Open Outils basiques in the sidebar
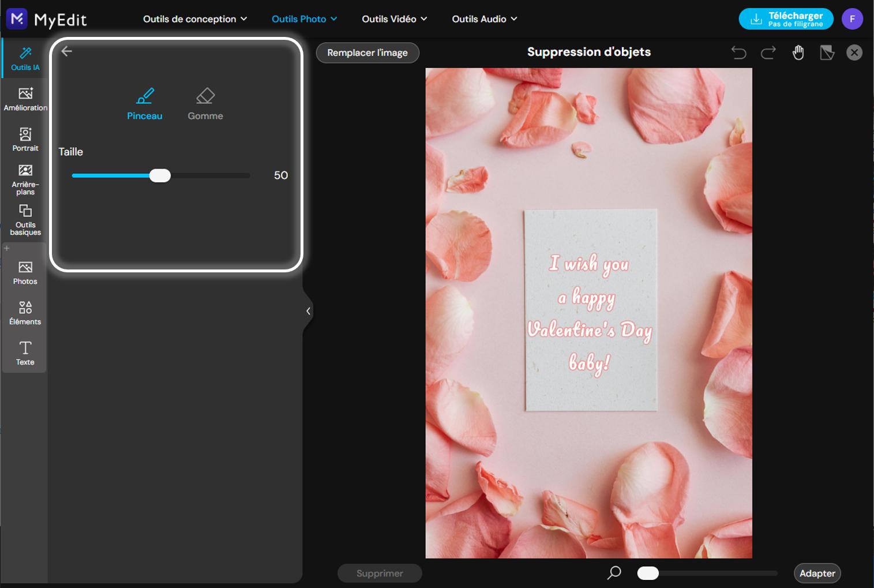 [x=25, y=219]
